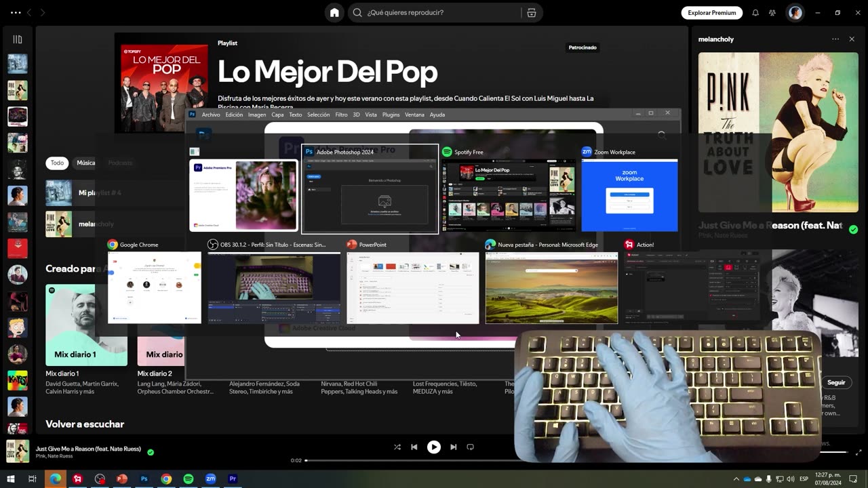
Task: Go forward with Spotify's forward arrow
Action: (43, 12)
